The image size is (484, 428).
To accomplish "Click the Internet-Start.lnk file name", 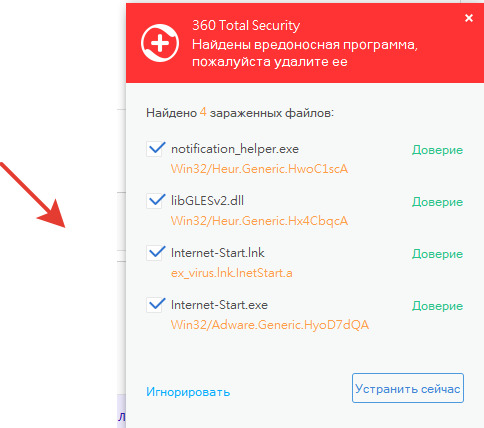I will click(x=218, y=253).
